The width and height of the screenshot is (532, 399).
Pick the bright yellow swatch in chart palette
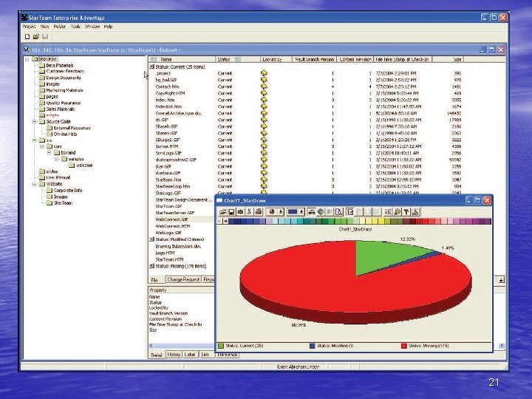381,221
